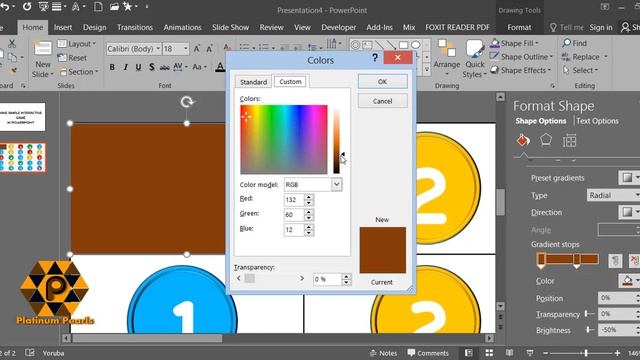
Task: Select the coins grid slide thumbnail
Action: pyautogui.click(x=23, y=157)
